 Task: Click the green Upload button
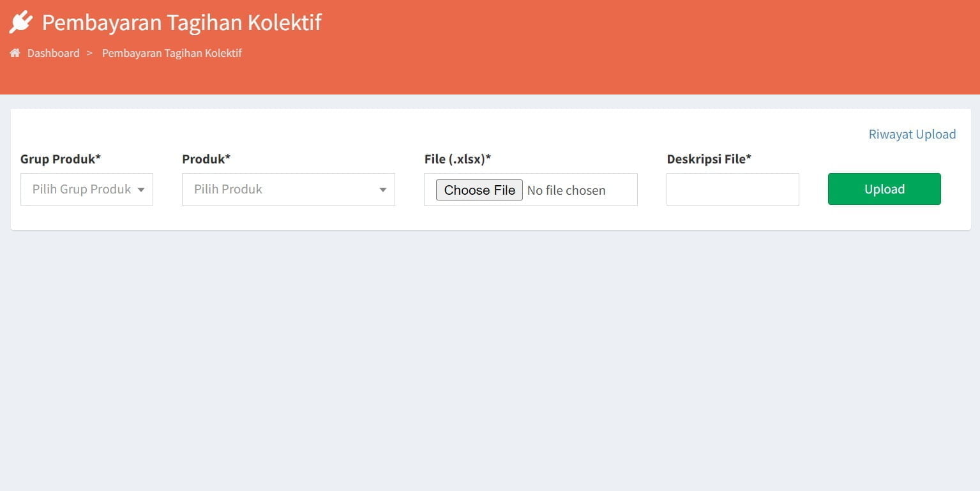point(884,189)
